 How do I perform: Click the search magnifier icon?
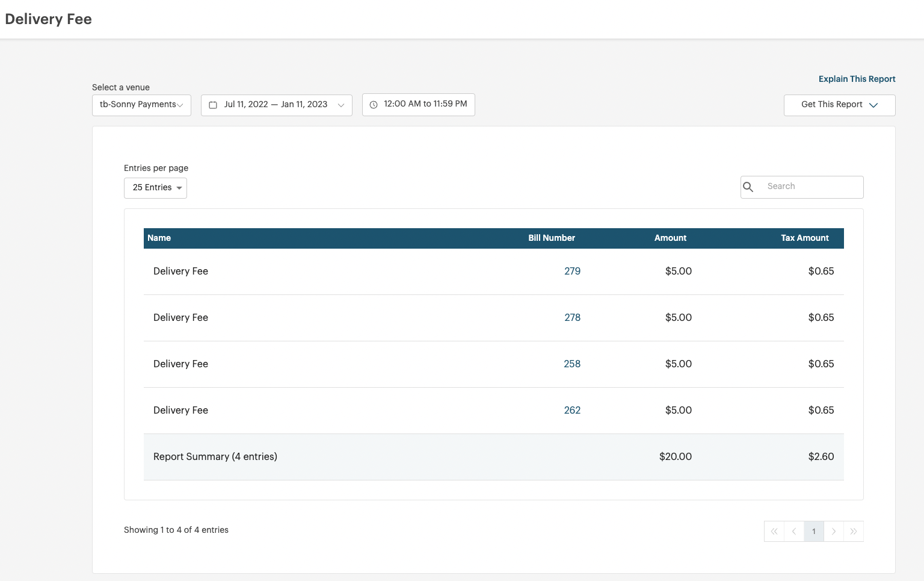click(748, 187)
